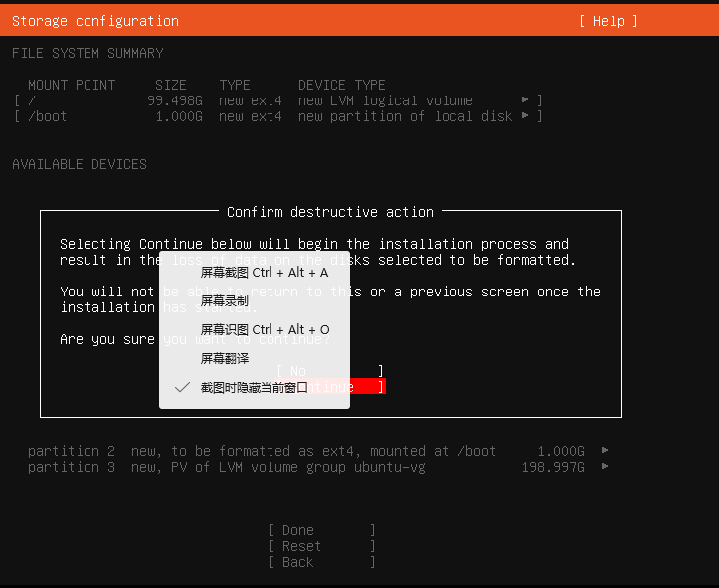Open the Help menu in the header
The height and width of the screenshot is (588, 719).
(608, 21)
